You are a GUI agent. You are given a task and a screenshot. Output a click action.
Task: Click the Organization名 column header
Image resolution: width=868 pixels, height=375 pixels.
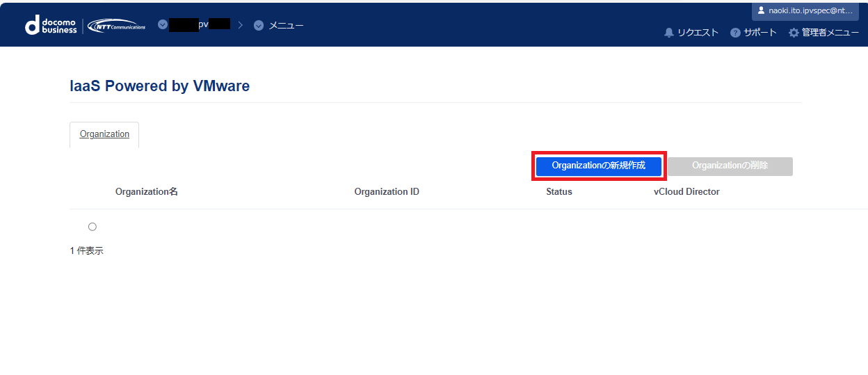pyautogui.click(x=147, y=191)
